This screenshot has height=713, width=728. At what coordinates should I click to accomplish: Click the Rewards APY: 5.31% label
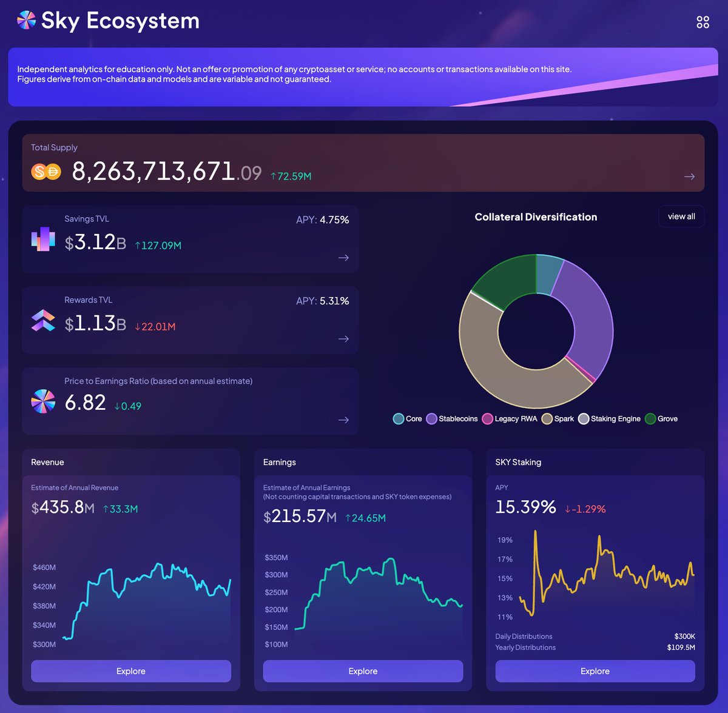click(322, 301)
